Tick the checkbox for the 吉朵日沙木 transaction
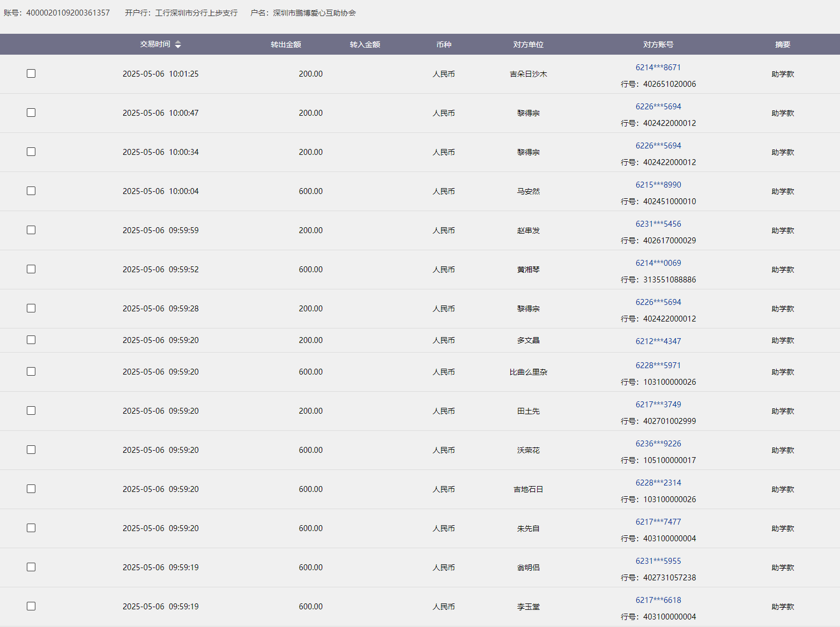Viewport: 840px width, 627px height. coord(31,73)
